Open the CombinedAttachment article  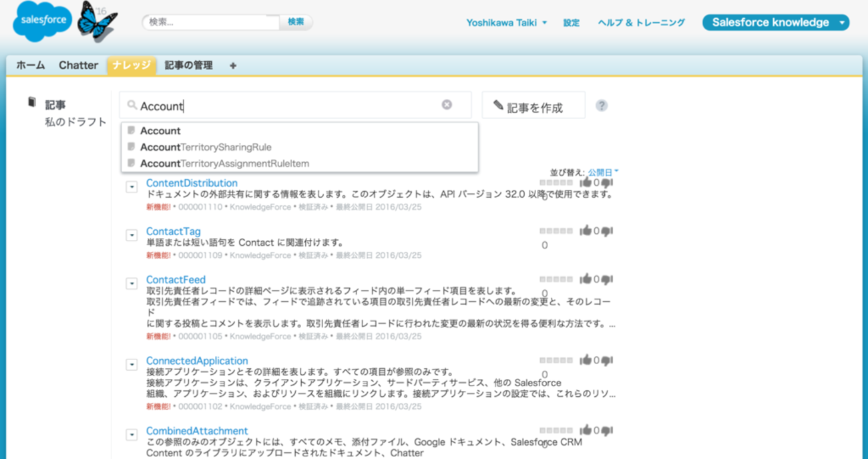[197, 431]
